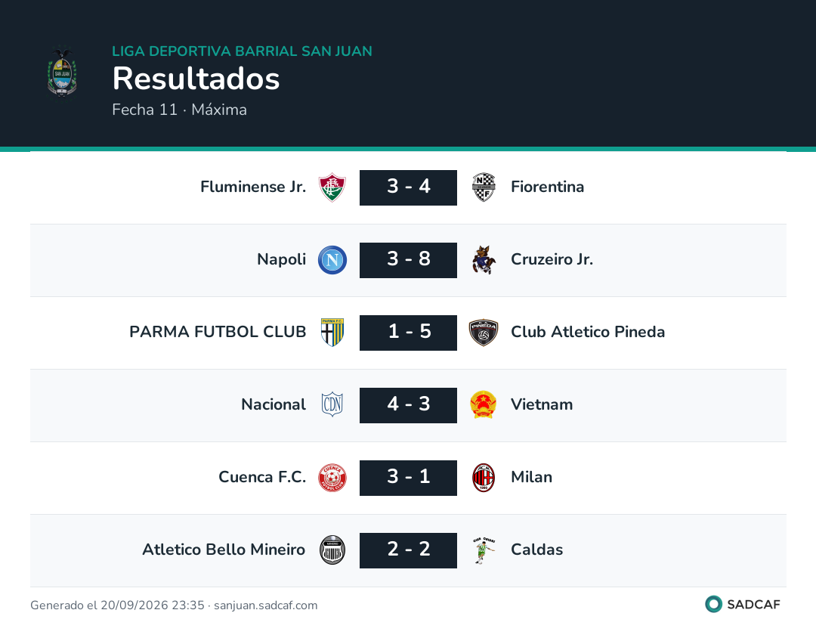Open the 3 - 8 Napoli score box

coord(409,260)
